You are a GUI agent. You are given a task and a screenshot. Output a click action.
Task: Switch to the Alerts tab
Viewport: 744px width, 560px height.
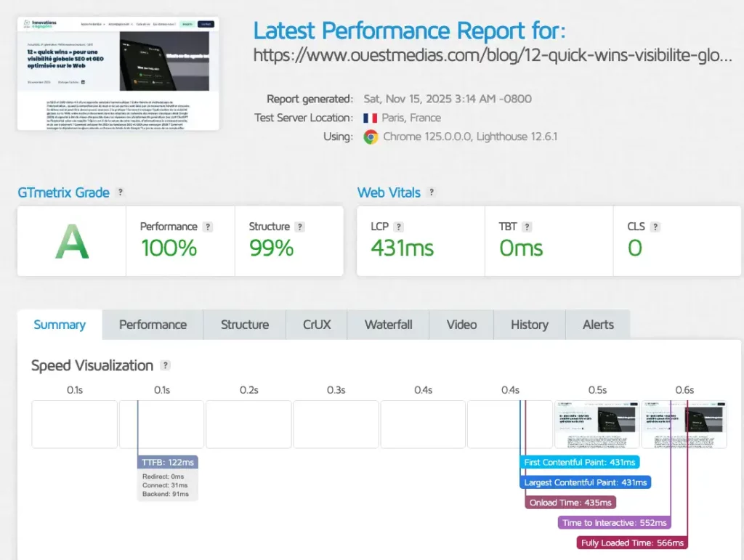click(597, 325)
